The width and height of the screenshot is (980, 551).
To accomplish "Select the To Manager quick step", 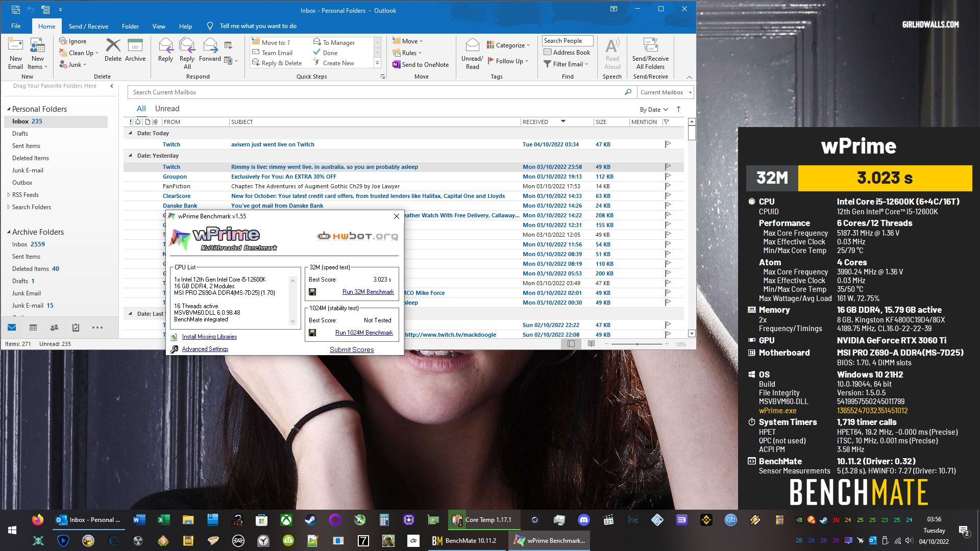I will [334, 42].
